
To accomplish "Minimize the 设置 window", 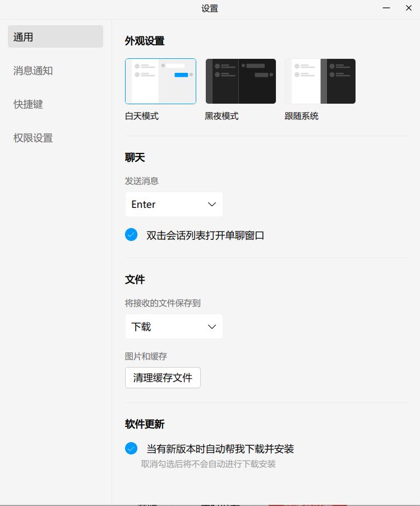I will [386, 8].
